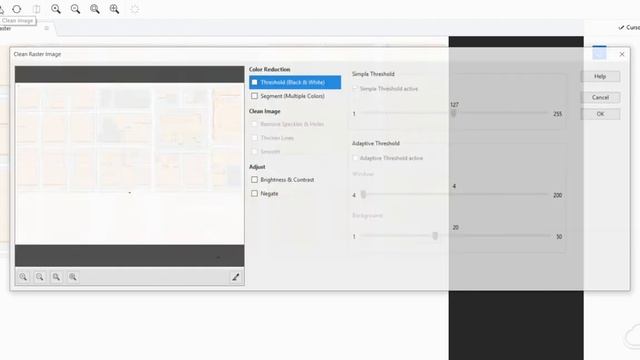This screenshot has height=360, width=640.
Task: Click the zoom fit icon below the preview
Action: click(x=73, y=277)
